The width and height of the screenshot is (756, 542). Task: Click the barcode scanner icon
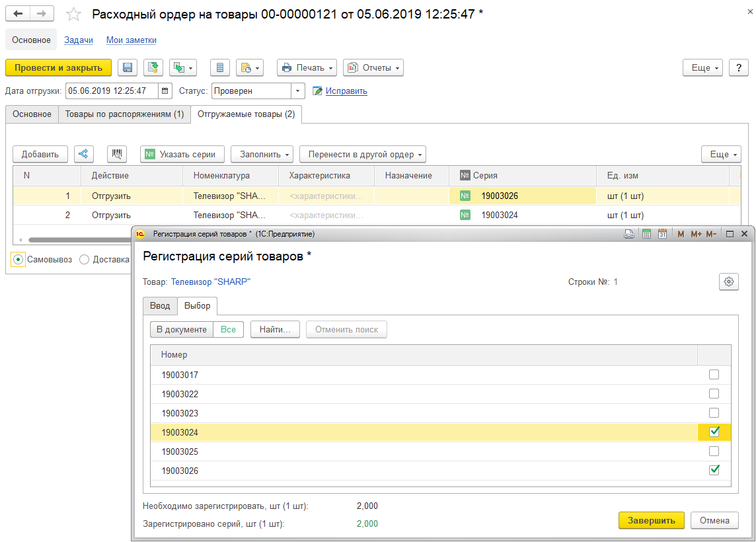[117, 154]
